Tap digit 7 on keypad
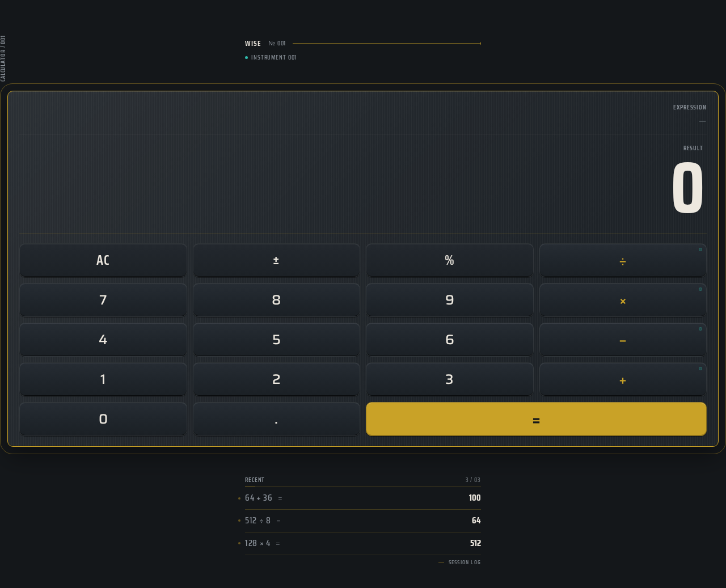This screenshot has height=588, width=726. click(103, 300)
